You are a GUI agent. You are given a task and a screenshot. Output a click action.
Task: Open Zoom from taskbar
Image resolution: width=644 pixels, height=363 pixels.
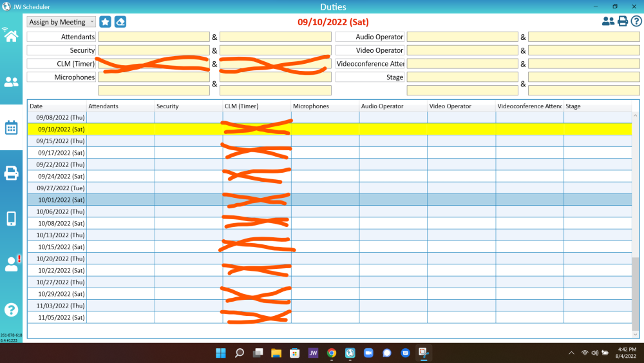[368, 353]
